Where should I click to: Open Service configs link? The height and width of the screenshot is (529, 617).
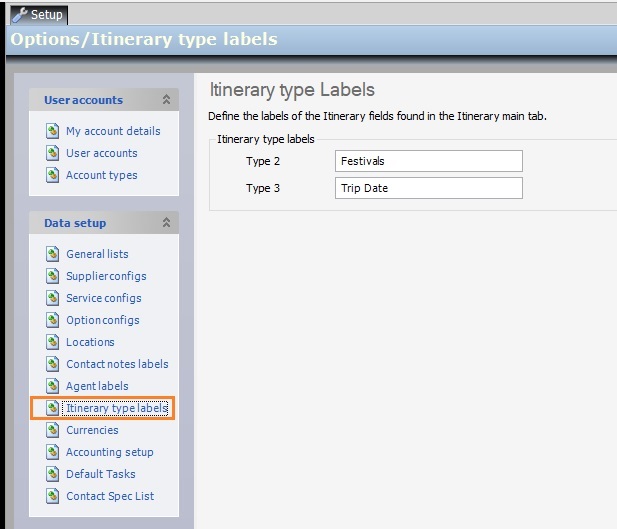(104, 298)
